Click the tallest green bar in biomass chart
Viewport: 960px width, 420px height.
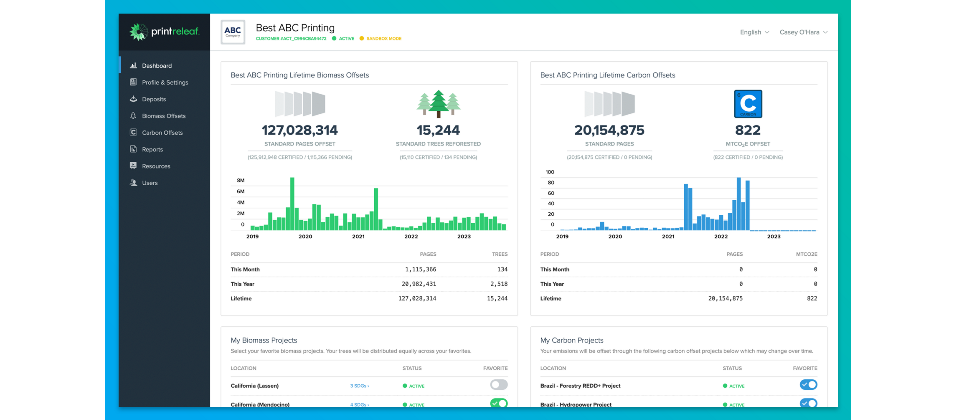pyautogui.click(x=292, y=204)
